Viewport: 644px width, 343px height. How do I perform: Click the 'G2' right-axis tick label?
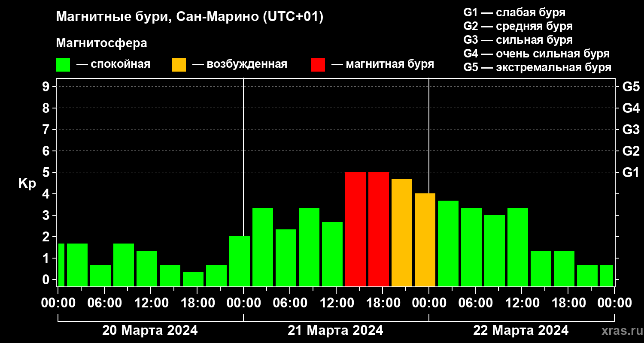pyautogui.click(x=631, y=151)
